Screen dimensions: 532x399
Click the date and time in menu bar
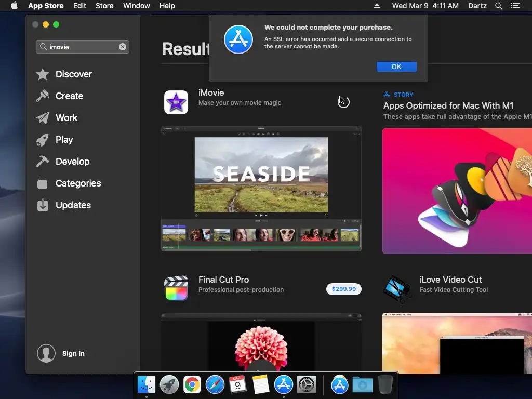pos(425,6)
